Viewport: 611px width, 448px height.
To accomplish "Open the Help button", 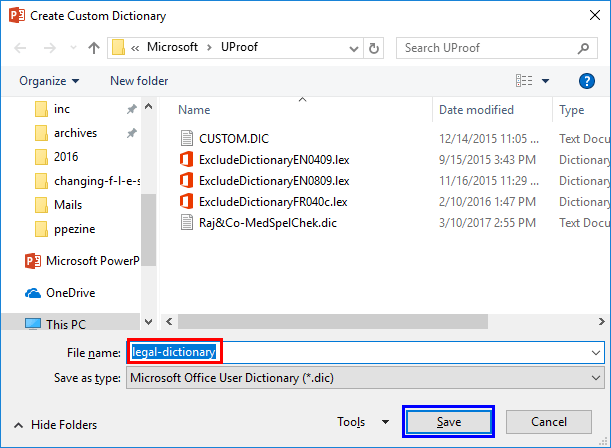I will click(x=586, y=81).
